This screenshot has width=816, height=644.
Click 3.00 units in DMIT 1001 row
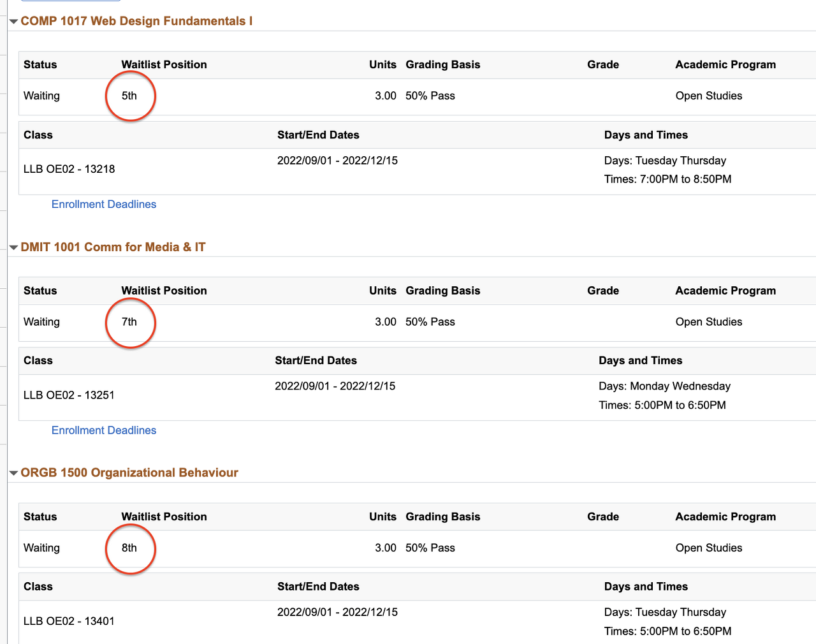[x=386, y=322]
